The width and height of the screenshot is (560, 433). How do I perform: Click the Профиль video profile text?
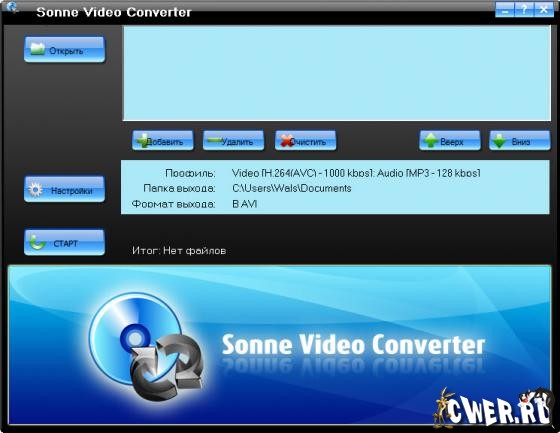click(356, 173)
